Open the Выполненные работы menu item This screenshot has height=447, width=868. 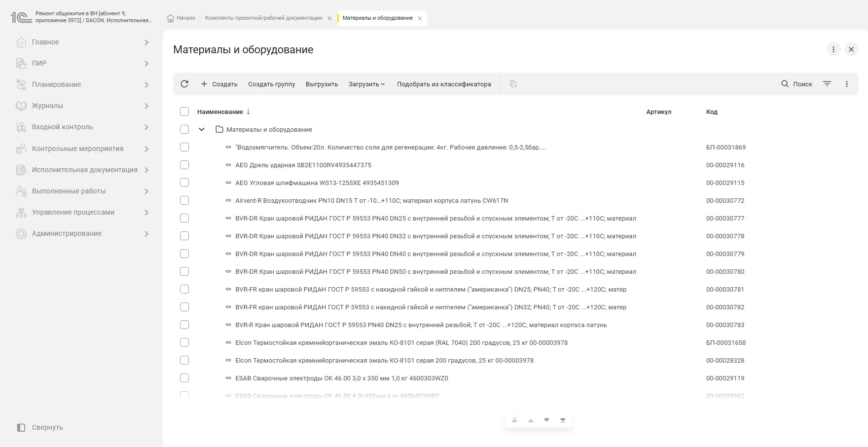pos(69,191)
